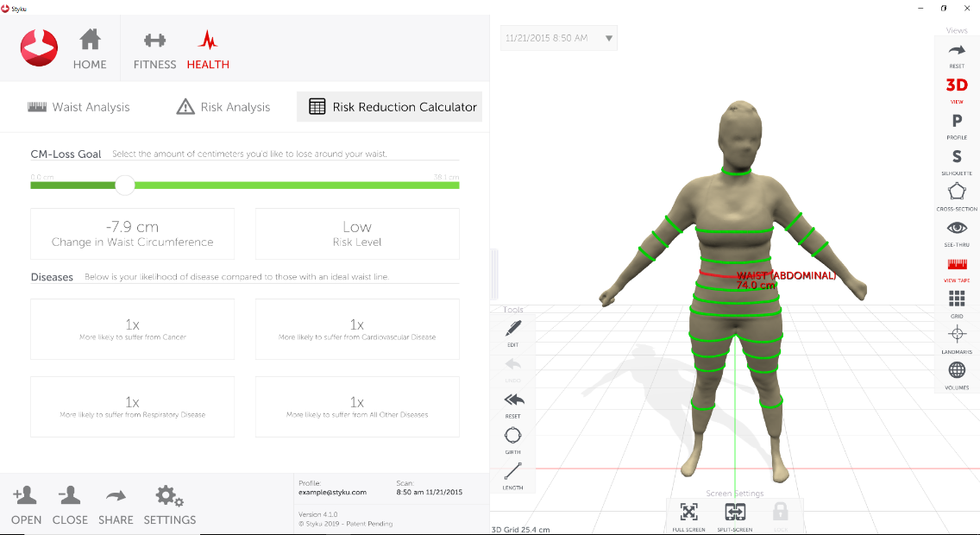
Task: Open the Risk Analysis tab
Action: pos(223,107)
